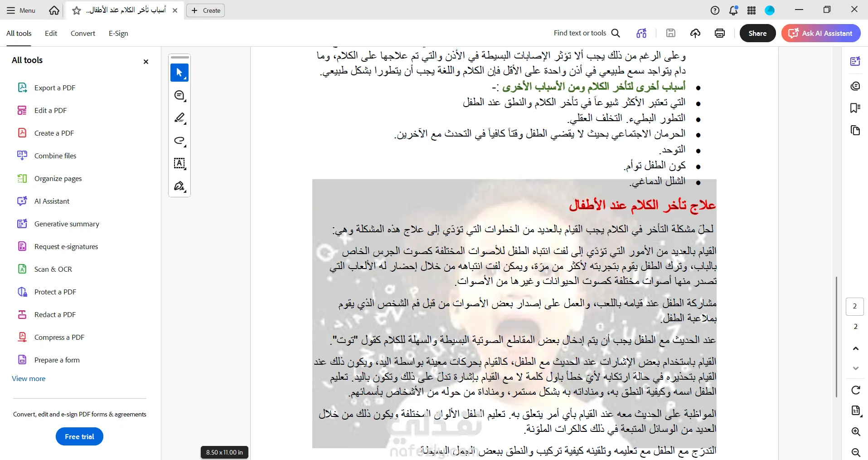Click the Share button
868x460 pixels.
coord(757,33)
